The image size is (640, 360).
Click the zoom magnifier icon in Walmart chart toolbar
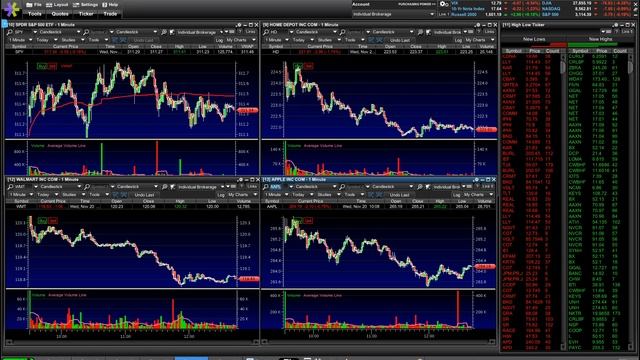coord(164,187)
